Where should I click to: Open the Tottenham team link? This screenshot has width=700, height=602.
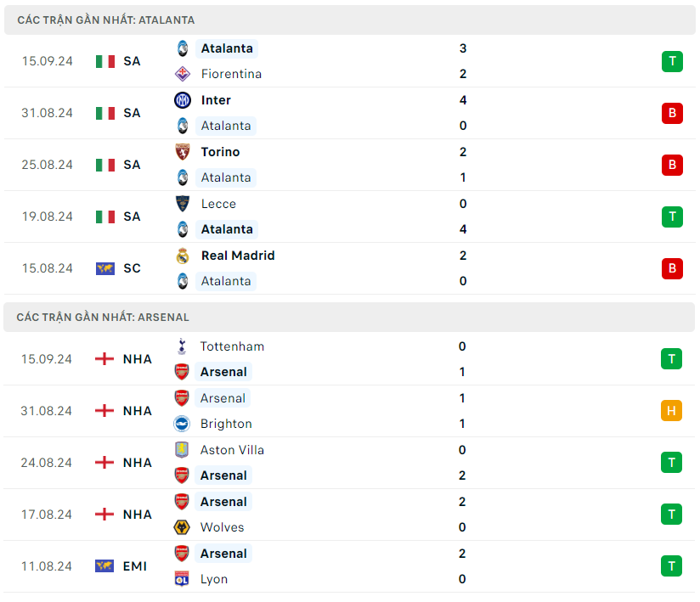tap(232, 346)
